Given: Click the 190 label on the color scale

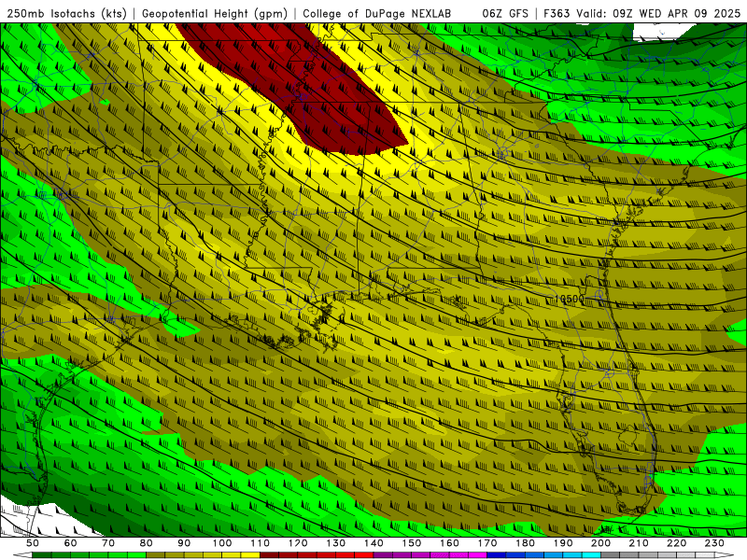Looking at the screenshot, I should click(563, 543).
